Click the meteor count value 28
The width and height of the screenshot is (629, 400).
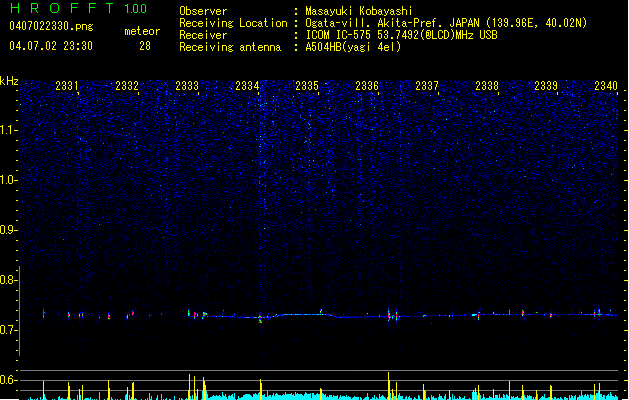[x=145, y=46]
